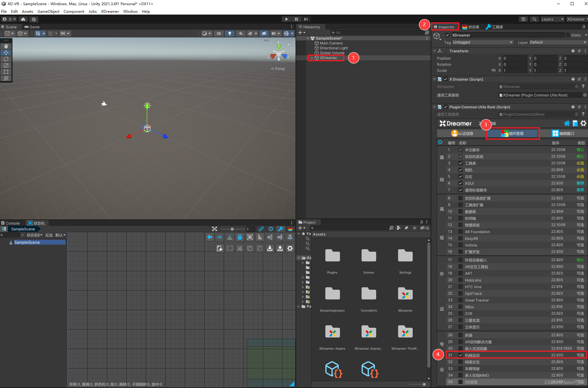Click the wrench tool icon in state machine toolbar
The width and height of the screenshot is (588, 388).
281,229
